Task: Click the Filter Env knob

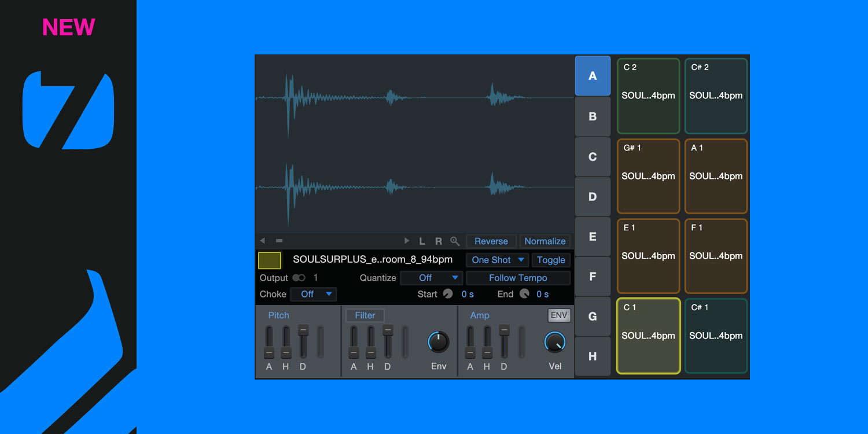Action: (439, 342)
